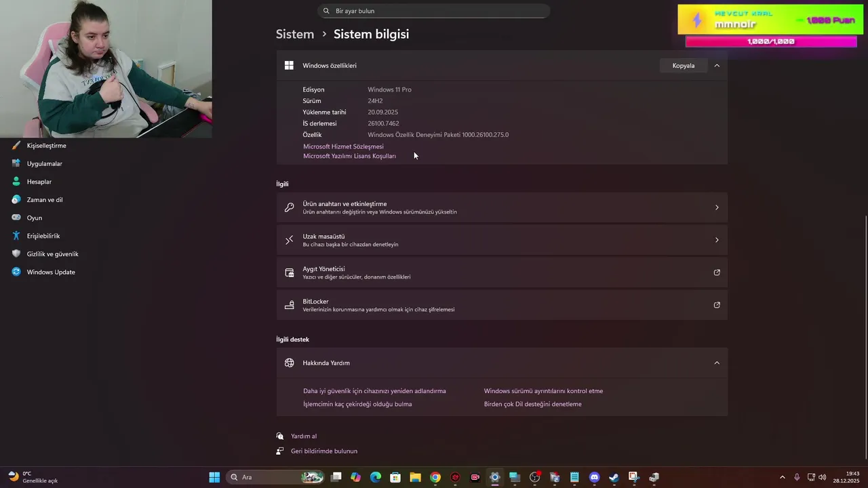868x488 pixels.
Task: Click the Oyun controller icon
Action: pyautogui.click(x=16, y=218)
